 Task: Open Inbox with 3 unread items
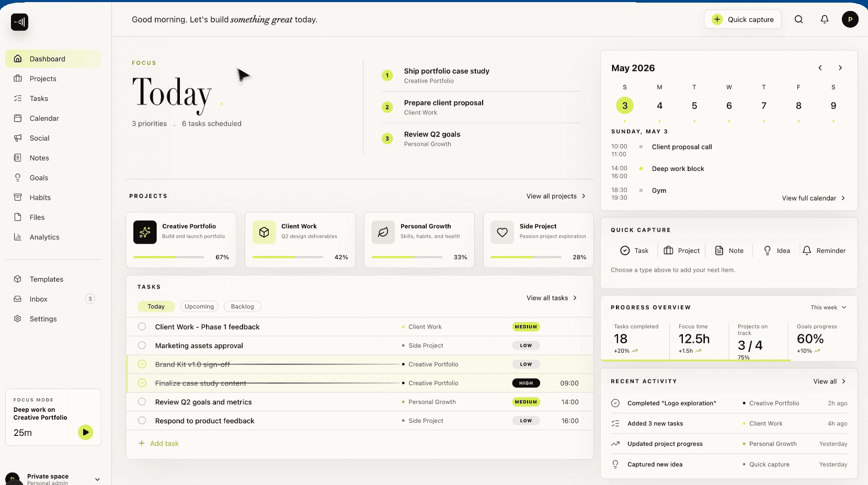[x=53, y=299]
